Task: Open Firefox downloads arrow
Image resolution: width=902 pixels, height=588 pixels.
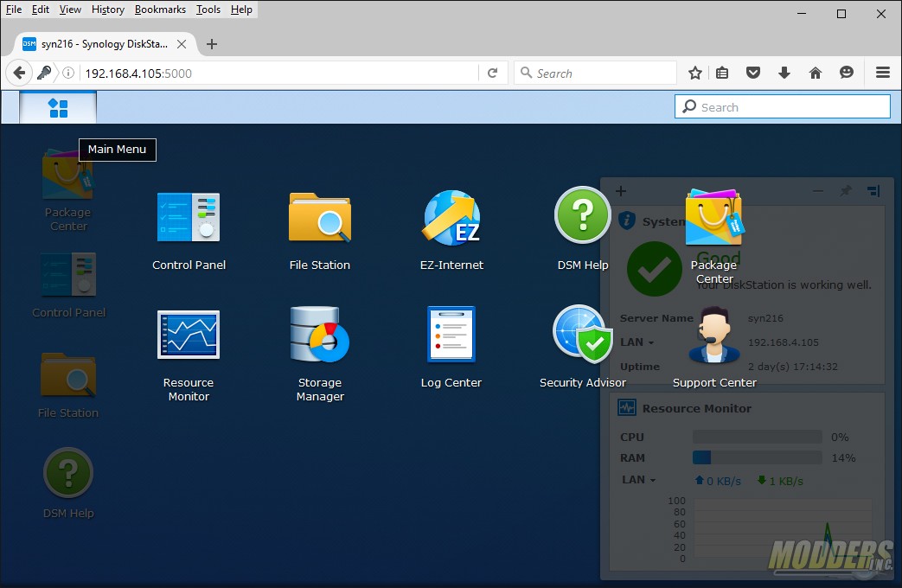Action: [784, 73]
